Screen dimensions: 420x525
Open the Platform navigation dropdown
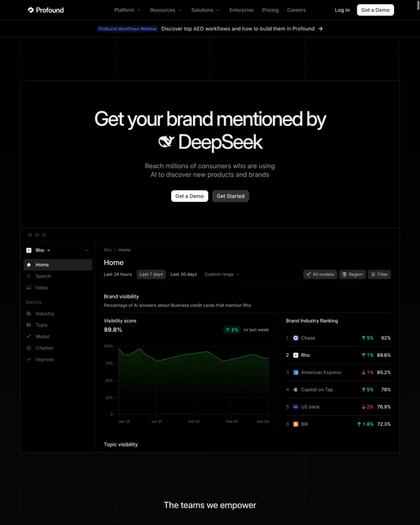click(127, 10)
